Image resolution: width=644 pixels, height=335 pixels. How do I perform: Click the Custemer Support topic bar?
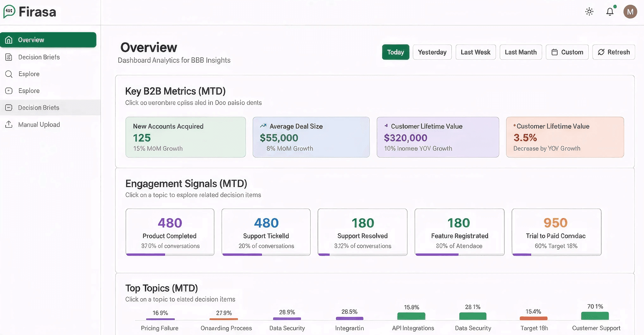pyautogui.click(x=595, y=316)
